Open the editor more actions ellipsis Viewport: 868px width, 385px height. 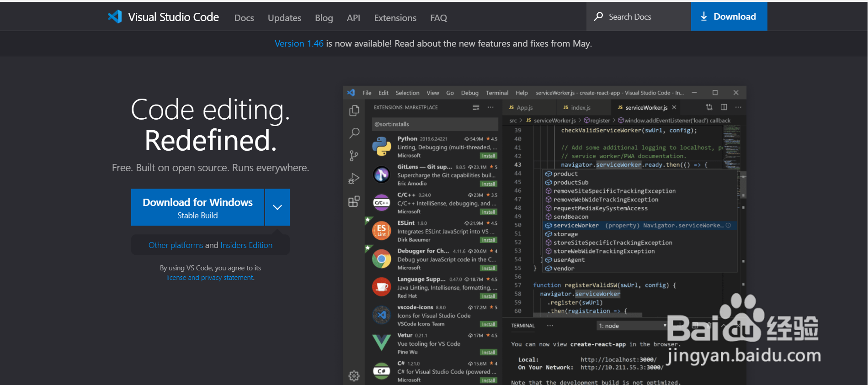click(738, 107)
